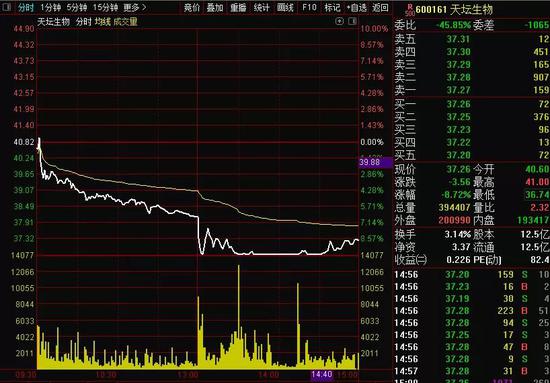The width and height of the screenshot is (550, 383).
Task: Click the round plus icon above the chart
Action: (340, 21)
